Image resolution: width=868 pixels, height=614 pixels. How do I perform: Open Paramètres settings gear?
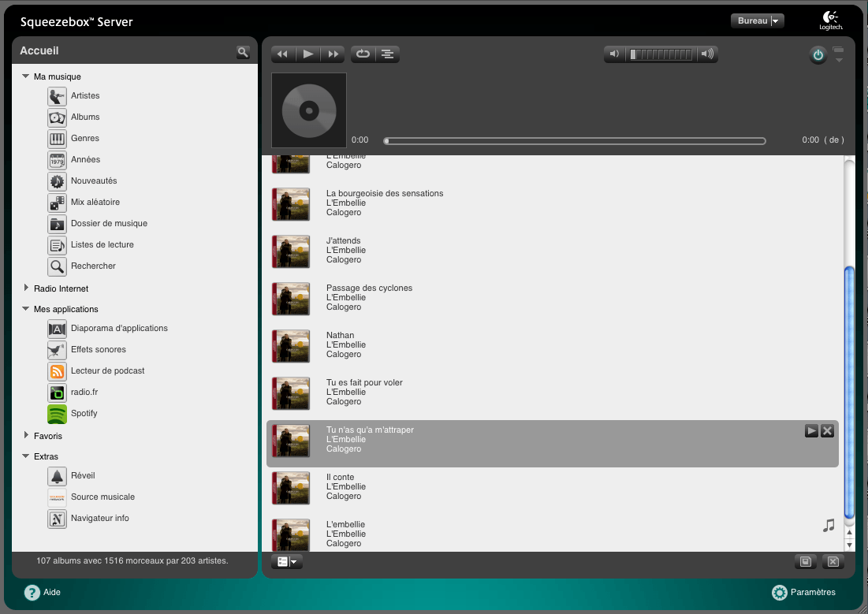click(x=780, y=593)
